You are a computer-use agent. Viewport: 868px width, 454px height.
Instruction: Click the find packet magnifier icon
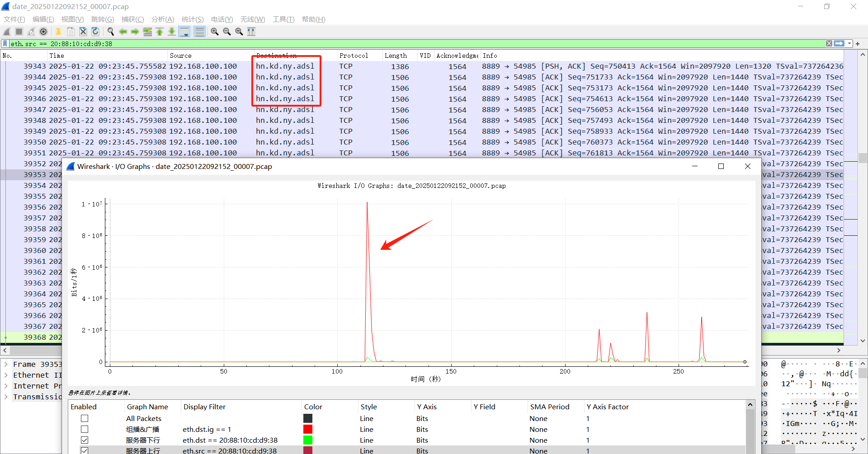110,32
